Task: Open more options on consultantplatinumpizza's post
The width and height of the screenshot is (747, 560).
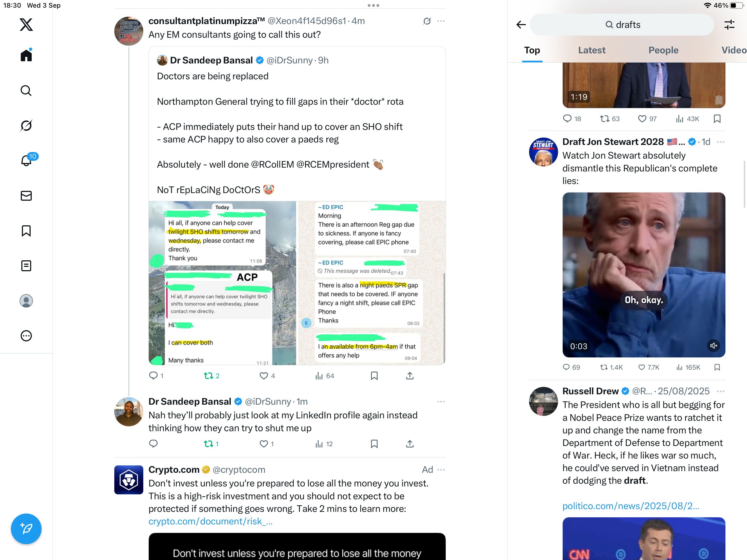Action: [441, 21]
